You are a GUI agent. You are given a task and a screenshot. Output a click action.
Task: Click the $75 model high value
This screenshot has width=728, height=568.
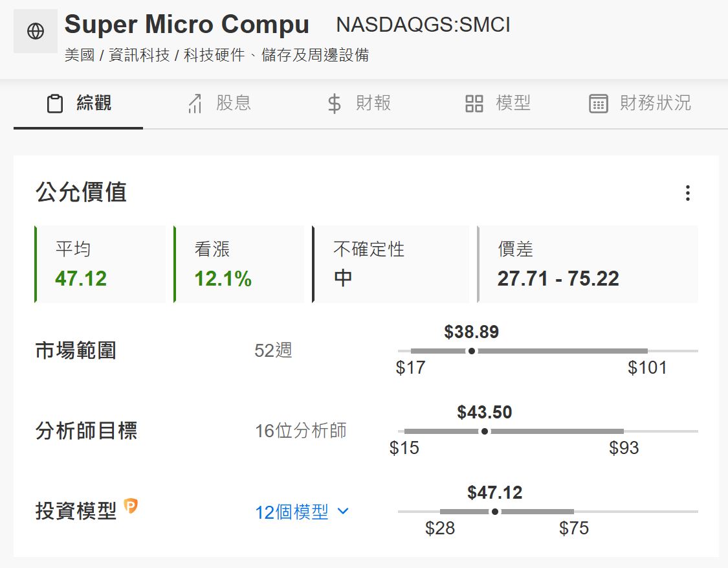[574, 528]
